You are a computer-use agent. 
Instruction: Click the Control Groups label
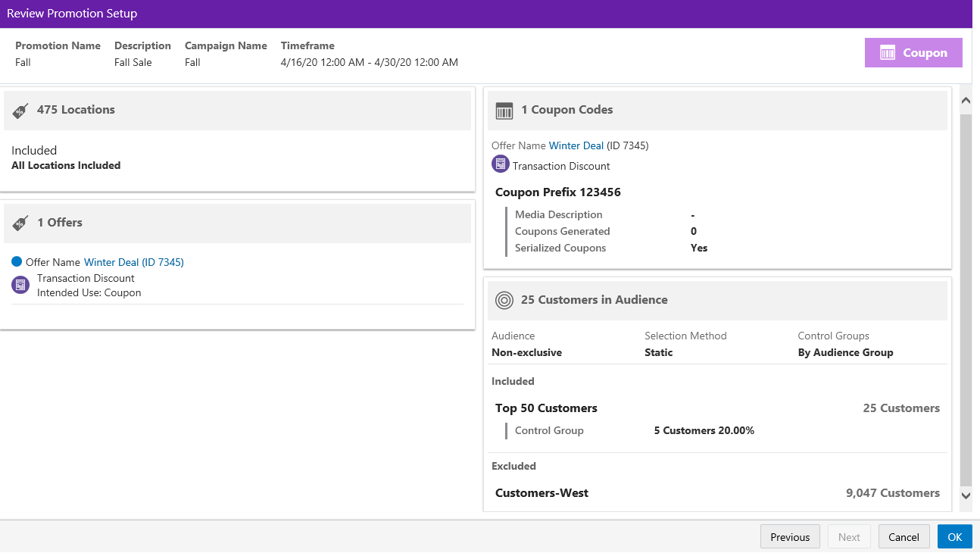coord(834,336)
